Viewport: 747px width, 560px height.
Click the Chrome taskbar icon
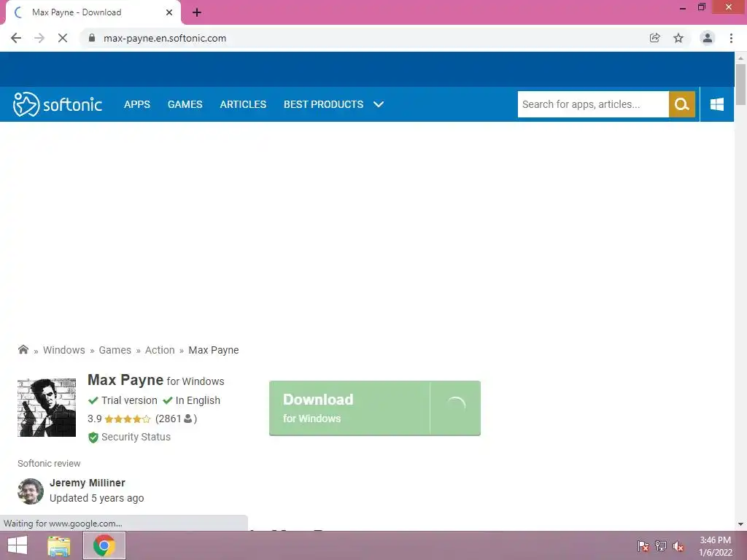[104, 545]
